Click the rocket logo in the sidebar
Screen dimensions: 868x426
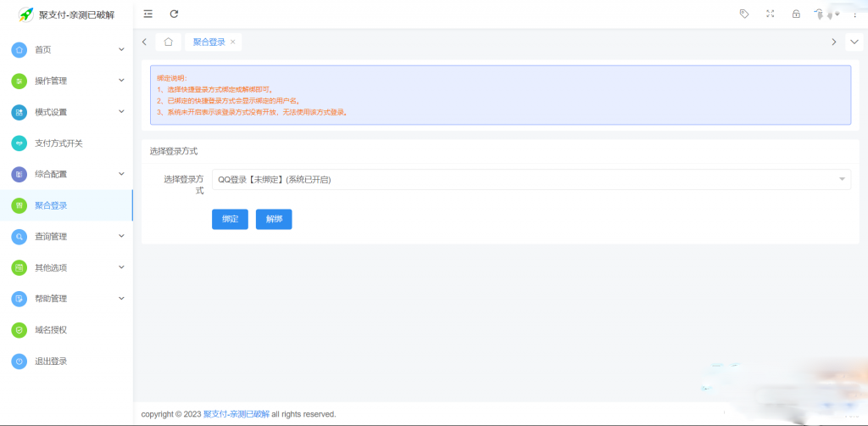point(26,14)
